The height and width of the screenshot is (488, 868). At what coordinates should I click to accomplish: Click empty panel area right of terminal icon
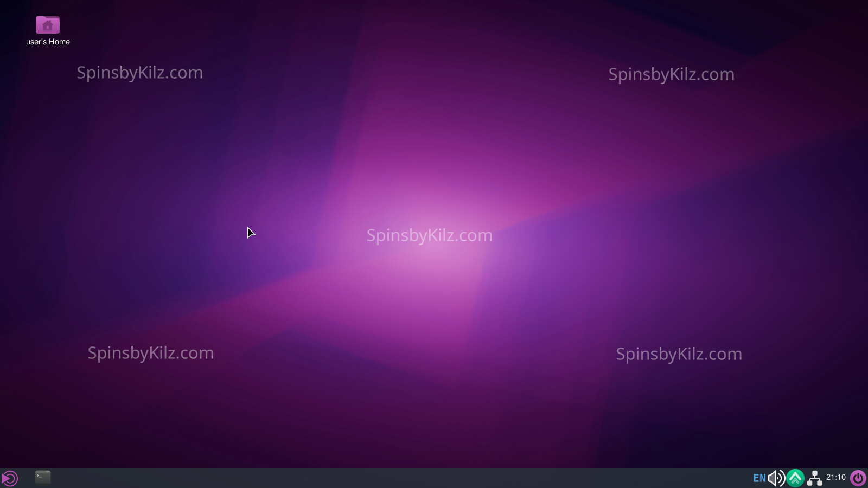[x=217, y=478]
